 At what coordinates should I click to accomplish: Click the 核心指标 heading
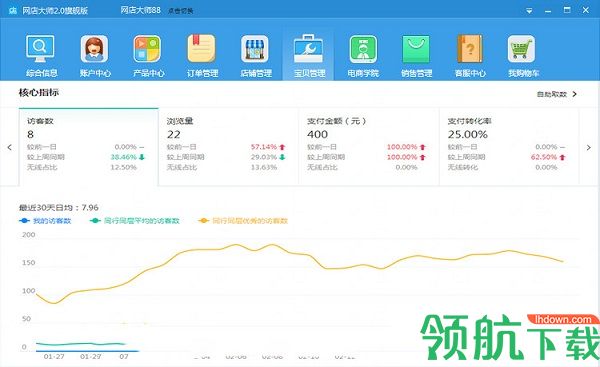(x=39, y=93)
